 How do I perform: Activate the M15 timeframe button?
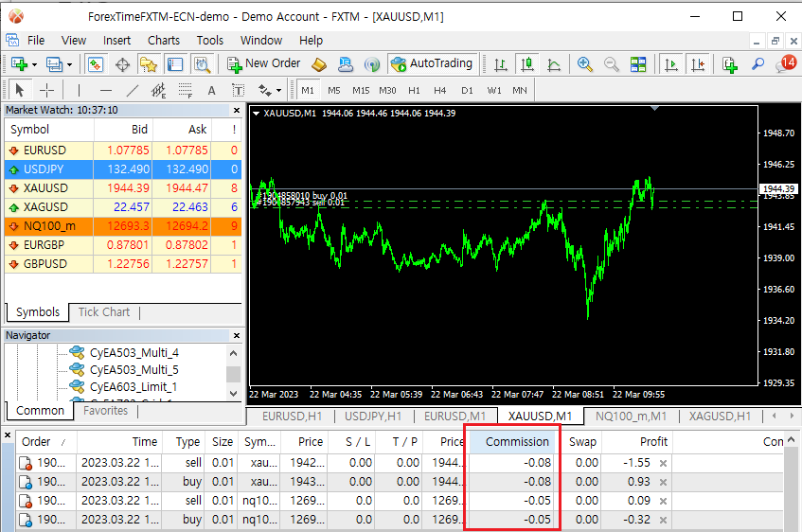click(361, 91)
